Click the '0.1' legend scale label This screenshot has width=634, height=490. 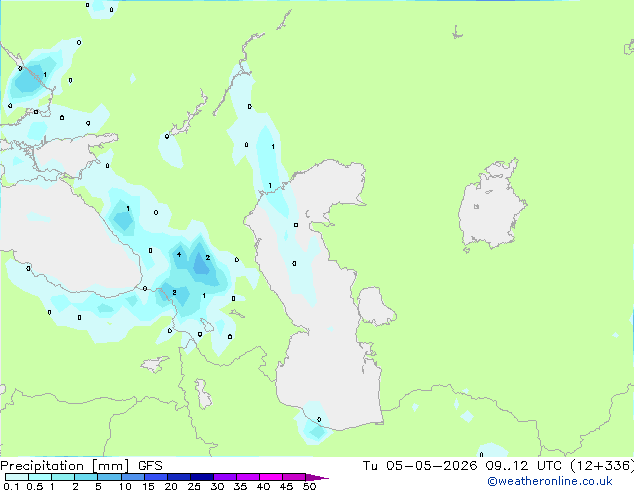coord(11,486)
